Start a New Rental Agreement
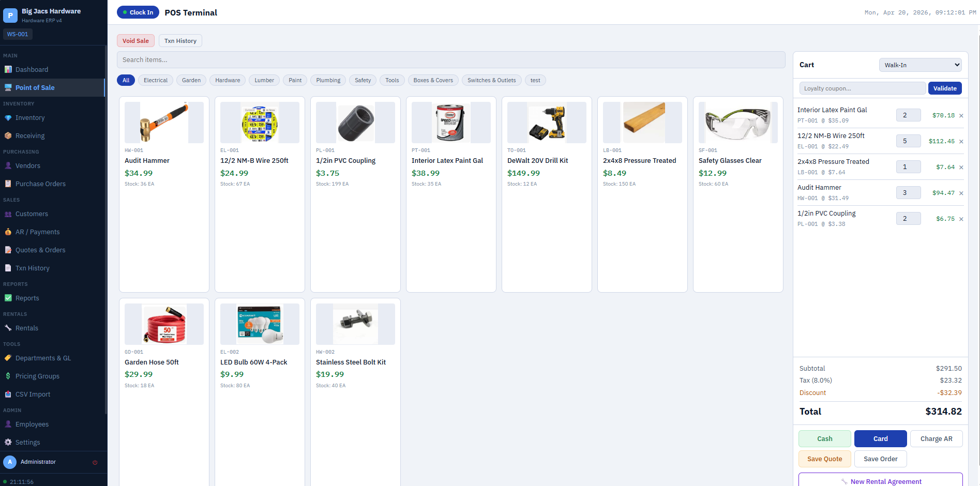 tap(881, 480)
